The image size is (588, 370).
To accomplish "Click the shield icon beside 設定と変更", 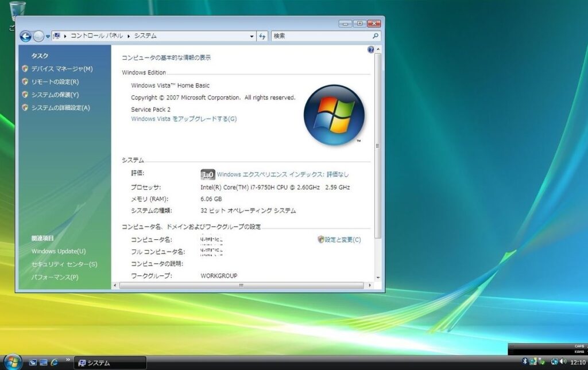I will (x=320, y=239).
